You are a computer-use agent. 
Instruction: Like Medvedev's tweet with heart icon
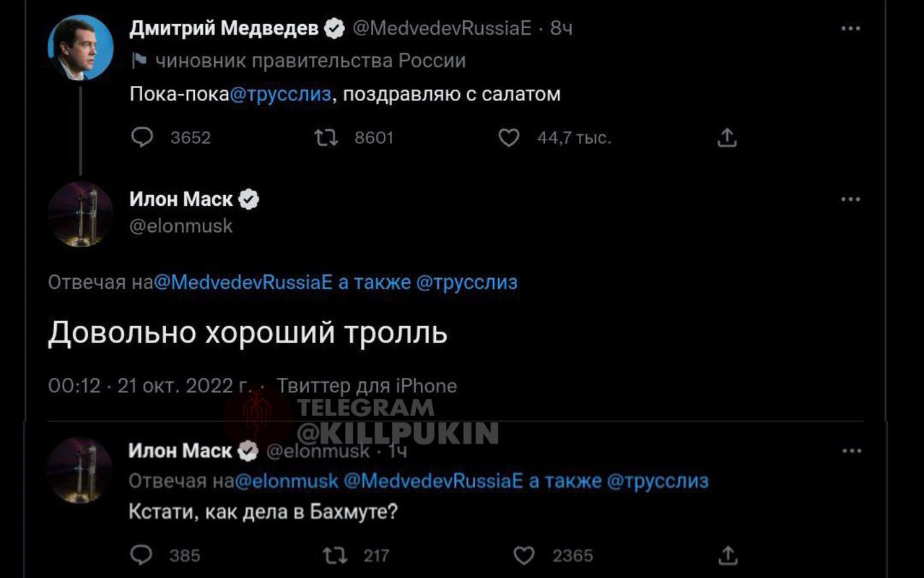pyautogui.click(x=509, y=137)
